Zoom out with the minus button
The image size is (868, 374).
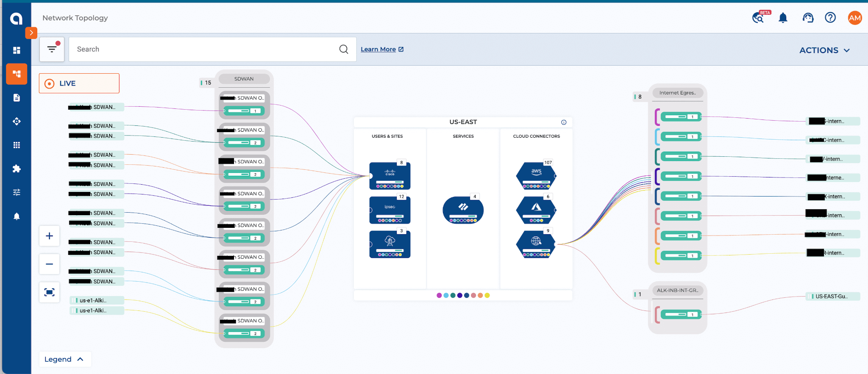coord(50,264)
